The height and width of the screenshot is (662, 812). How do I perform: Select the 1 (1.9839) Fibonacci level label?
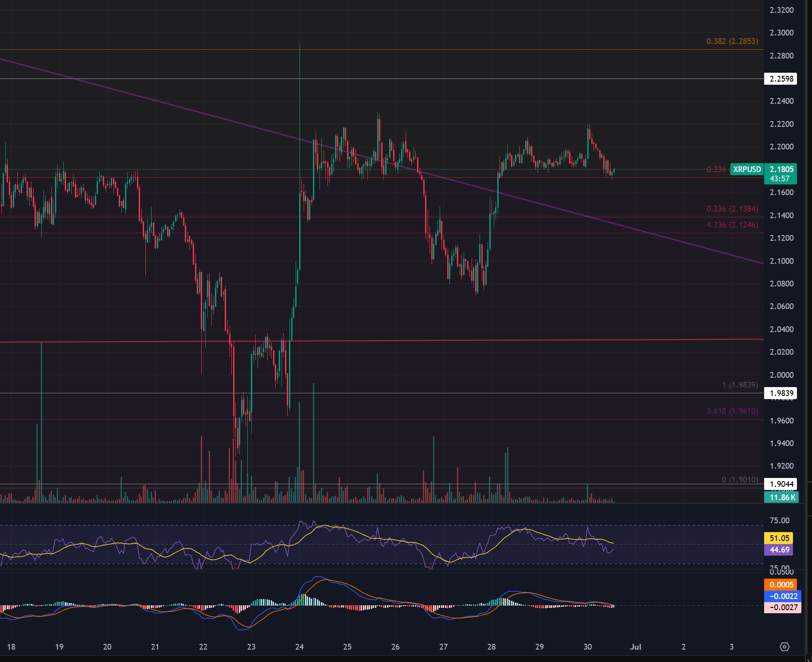click(740, 385)
